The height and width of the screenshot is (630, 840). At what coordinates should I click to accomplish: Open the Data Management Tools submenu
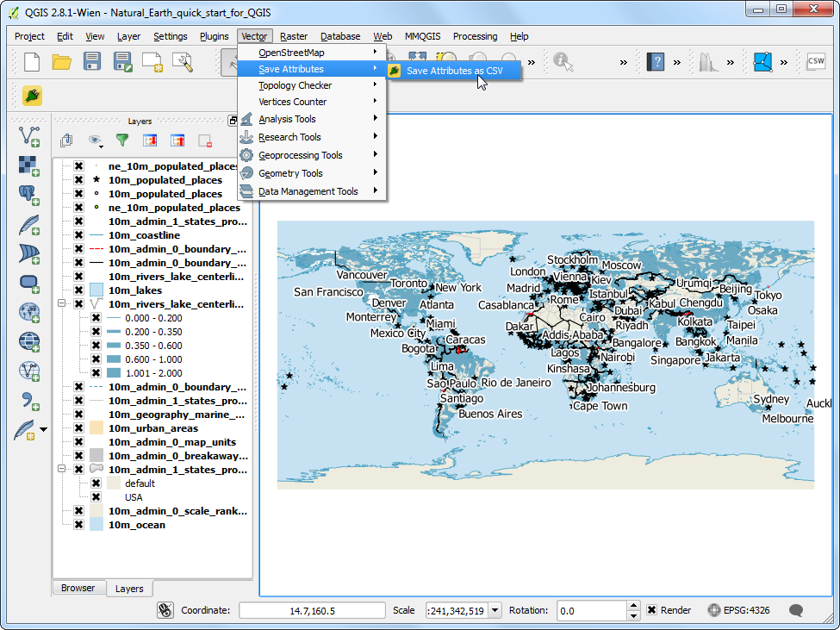[x=312, y=191]
